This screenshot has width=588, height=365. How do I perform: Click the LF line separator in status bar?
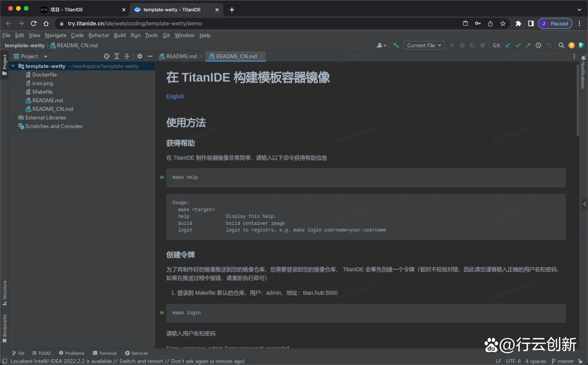[x=499, y=361]
